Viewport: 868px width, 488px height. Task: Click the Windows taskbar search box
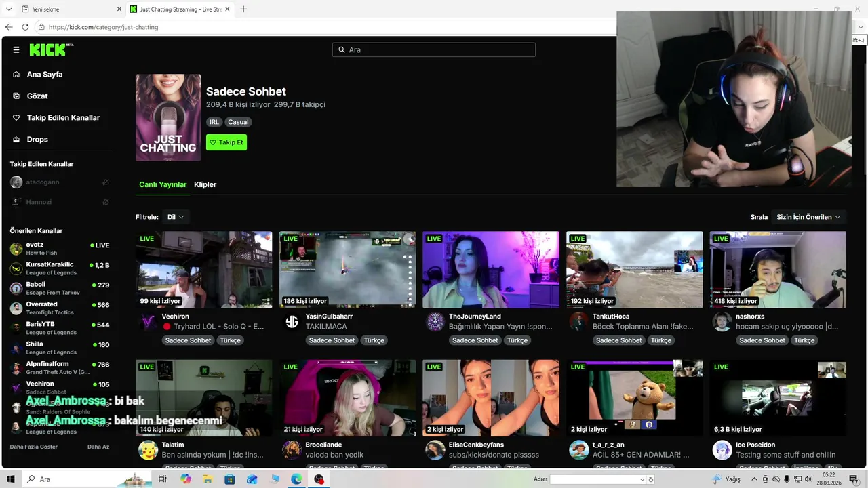[x=88, y=479]
